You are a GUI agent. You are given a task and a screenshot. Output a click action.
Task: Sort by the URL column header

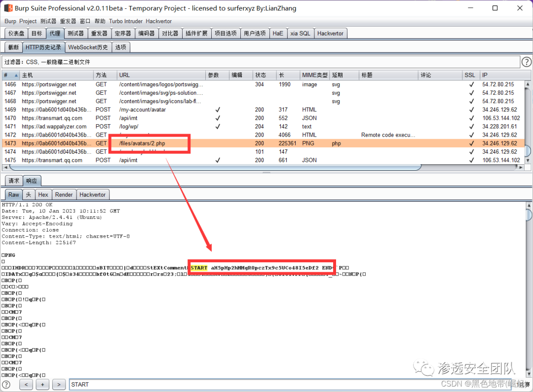tap(161, 75)
